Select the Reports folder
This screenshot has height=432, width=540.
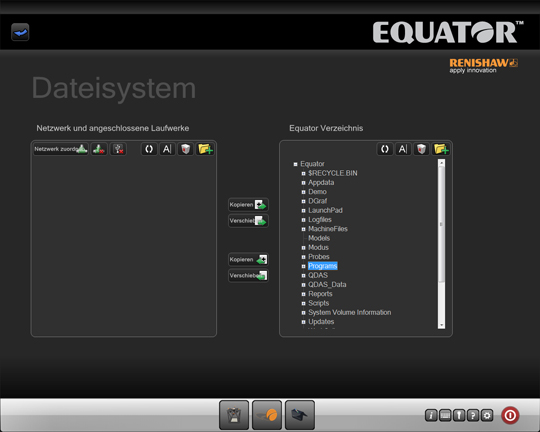click(x=320, y=294)
